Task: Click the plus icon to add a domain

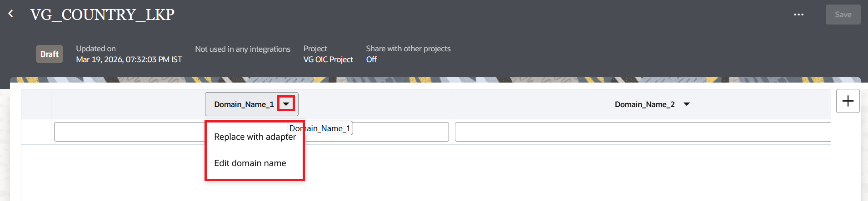Action: point(848,101)
